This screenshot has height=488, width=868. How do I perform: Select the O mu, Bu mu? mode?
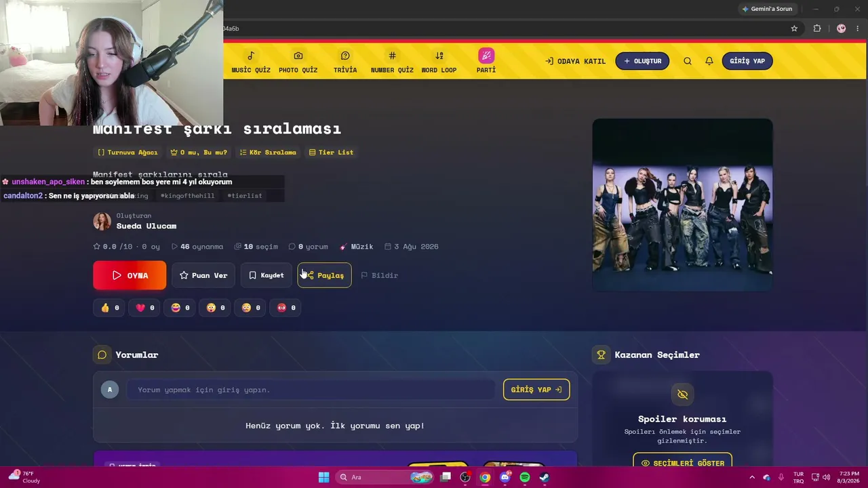[x=199, y=152]
